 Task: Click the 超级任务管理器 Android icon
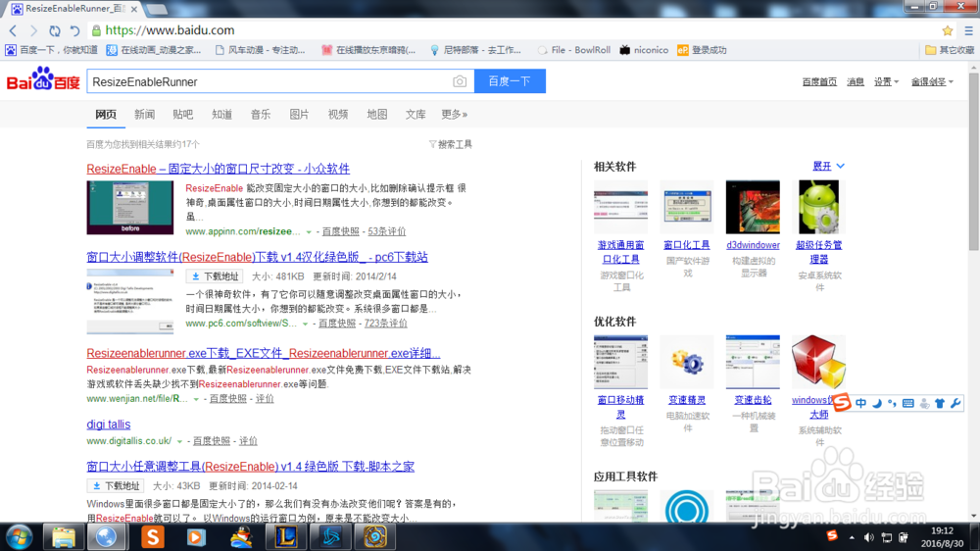point(818,207)
